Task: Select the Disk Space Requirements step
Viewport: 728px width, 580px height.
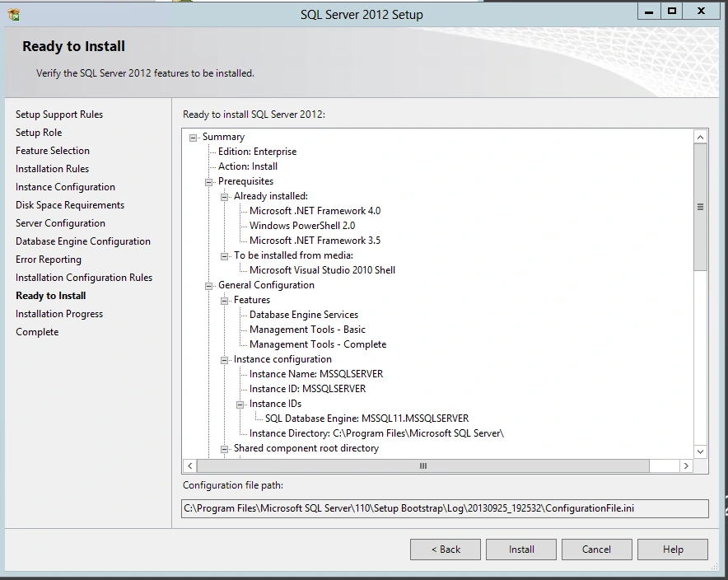Action: pyautogui.click(x=70, y=205)
